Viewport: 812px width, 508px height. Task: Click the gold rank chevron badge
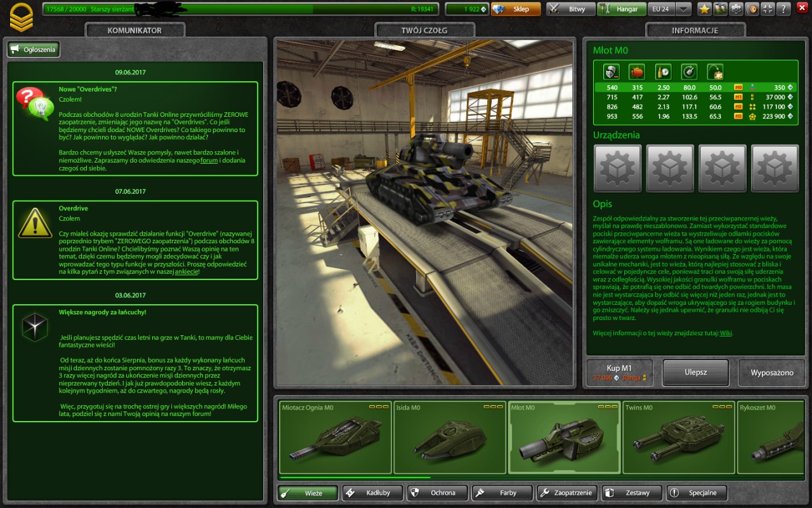21,17
